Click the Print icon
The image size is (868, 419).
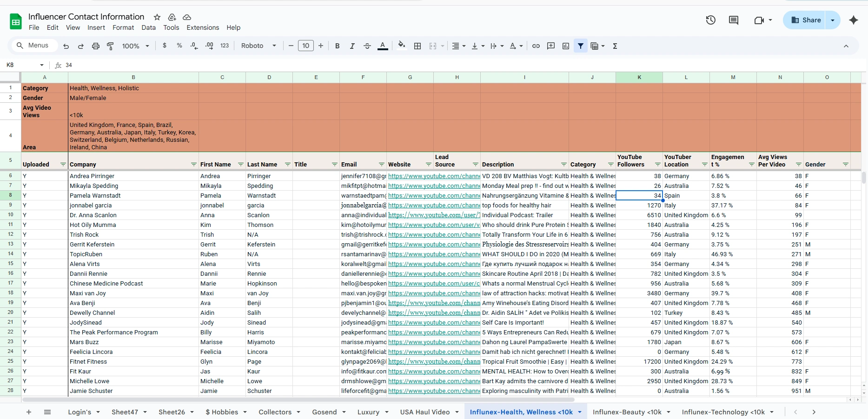[x=96, y=46]
